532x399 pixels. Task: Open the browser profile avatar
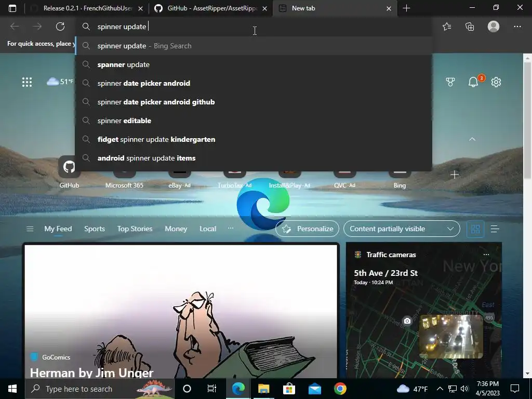coord(494,26)
